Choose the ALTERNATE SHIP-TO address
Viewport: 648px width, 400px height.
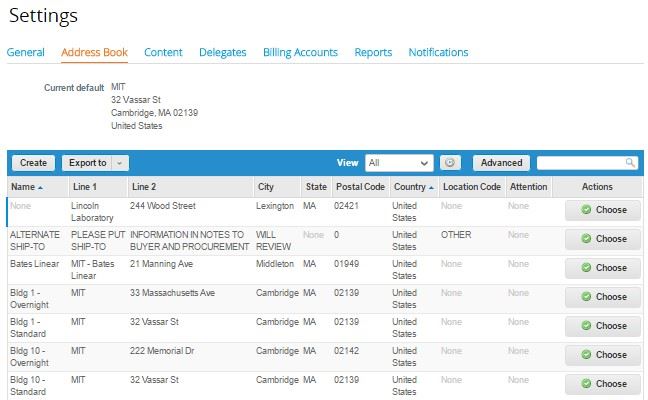click(602, 239)
